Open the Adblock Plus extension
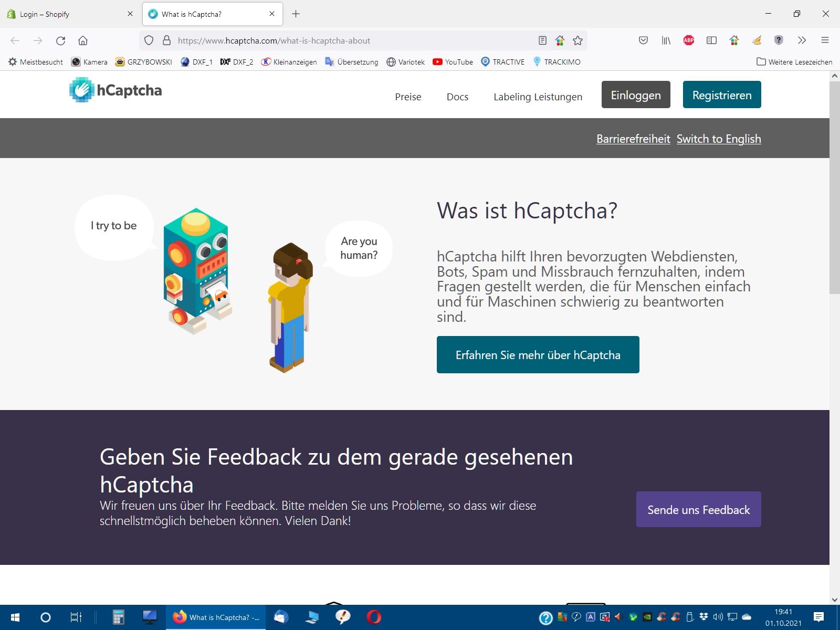Image resolution: width=840 pixels, height=630 pixels. 689,40
